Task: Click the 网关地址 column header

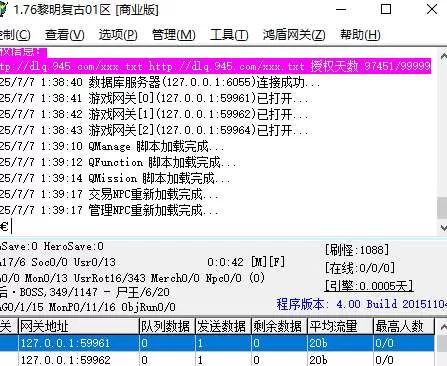Action: tap(79, 326)
